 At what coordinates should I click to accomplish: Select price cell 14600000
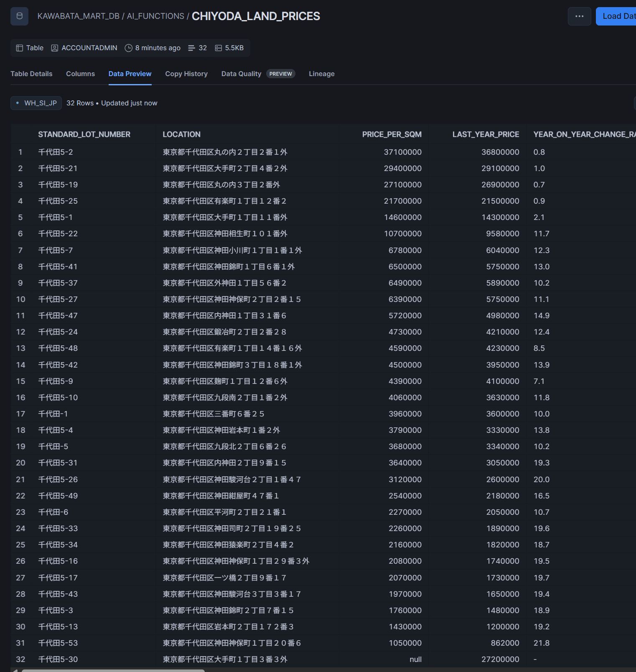coord(403,217)
